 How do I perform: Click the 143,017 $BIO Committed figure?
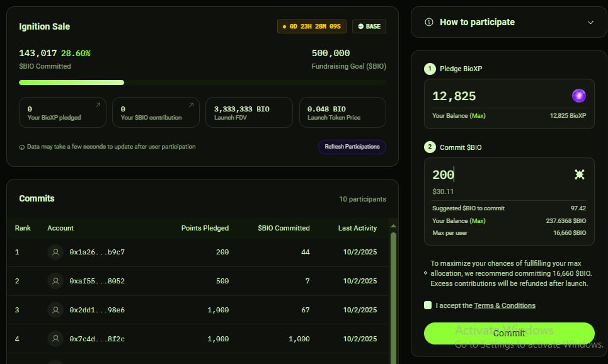click(38, 53)
